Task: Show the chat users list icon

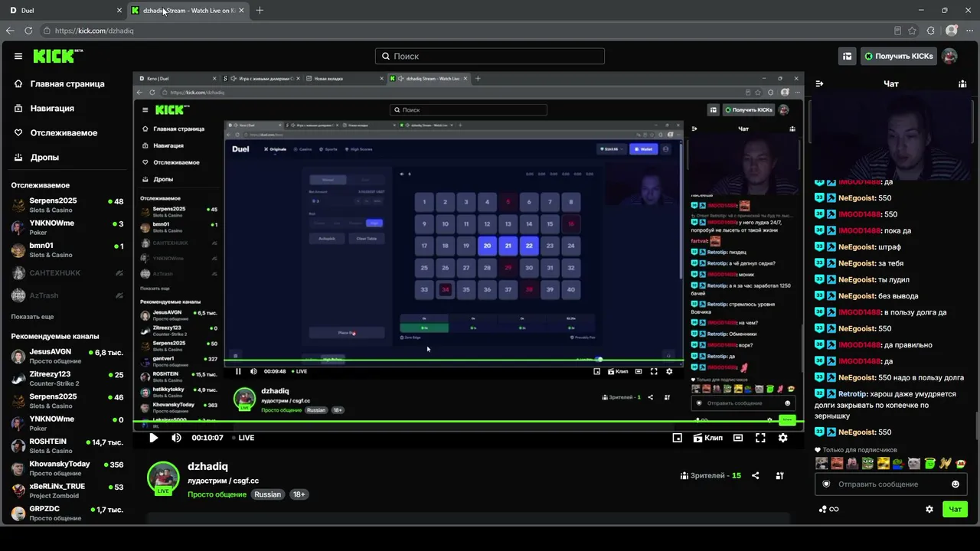Action: click(962, 83)
